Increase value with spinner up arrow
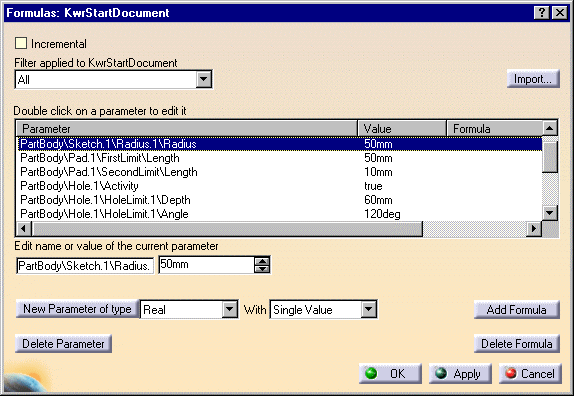 262,261
